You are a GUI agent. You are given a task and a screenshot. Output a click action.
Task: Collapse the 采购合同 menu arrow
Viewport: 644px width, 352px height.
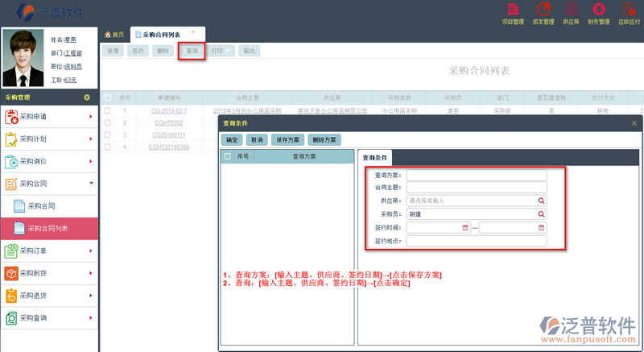(x=91, y=183)
